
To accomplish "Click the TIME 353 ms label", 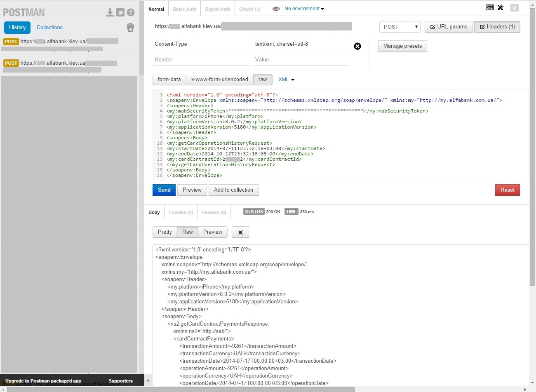I will pyautogui.click(x=299, y=212).
